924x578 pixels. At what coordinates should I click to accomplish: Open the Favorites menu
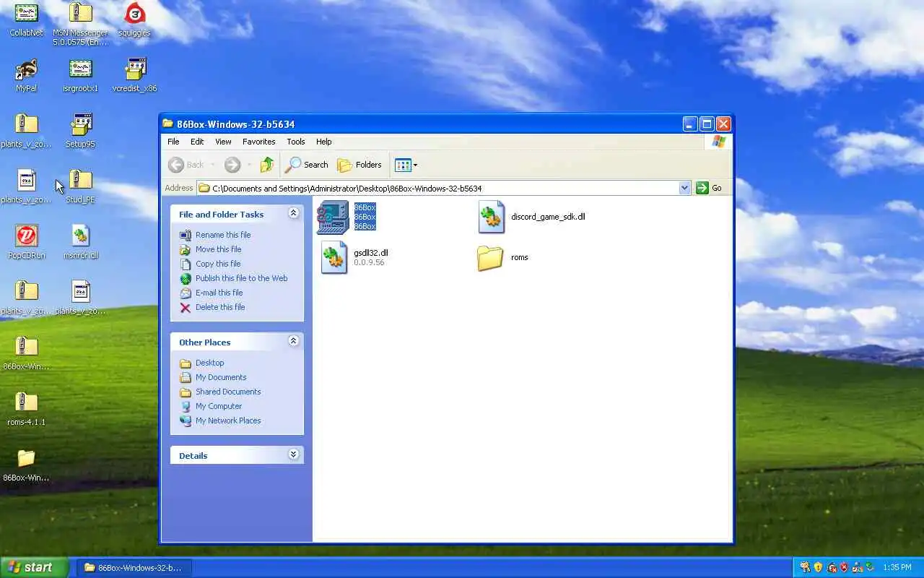(258, 142)
